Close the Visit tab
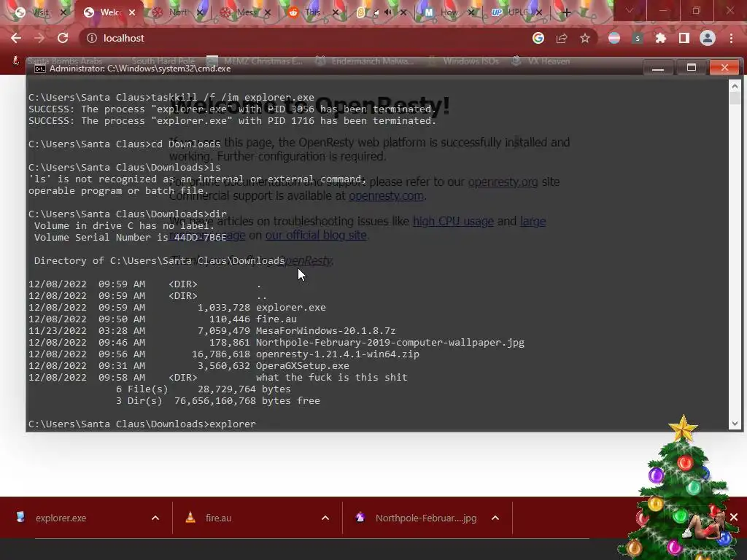 pos(63,12)
